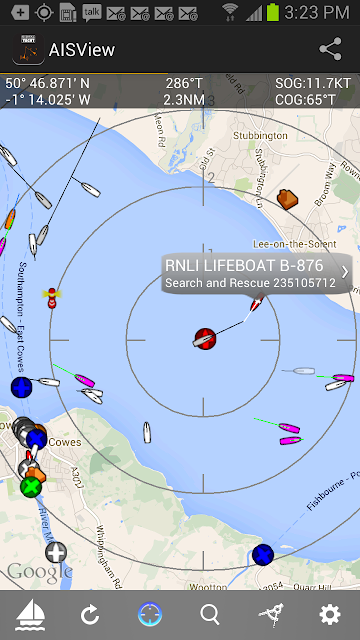Tap the white vessel south of center
This screenshot has width=360, height=640.
147,433
